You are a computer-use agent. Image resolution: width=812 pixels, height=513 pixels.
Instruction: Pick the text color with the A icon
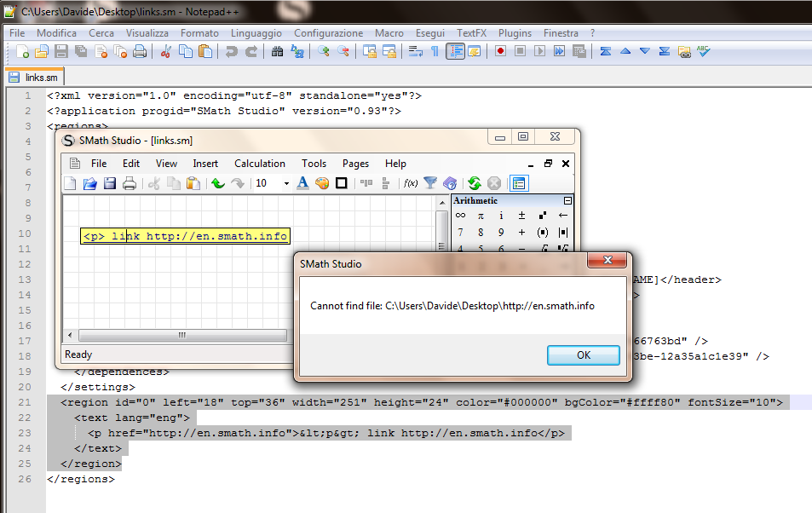[302, 183]
